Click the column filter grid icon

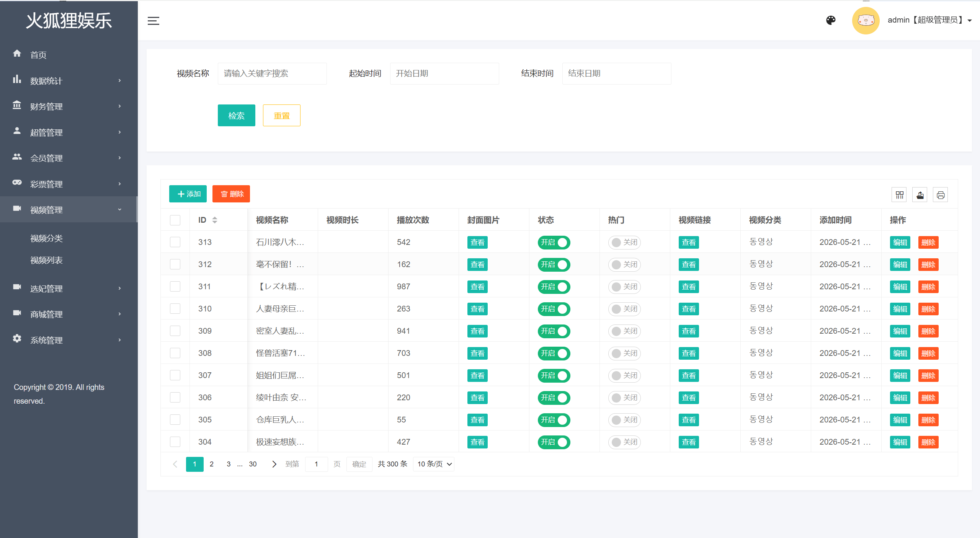[x=899, y=195]
